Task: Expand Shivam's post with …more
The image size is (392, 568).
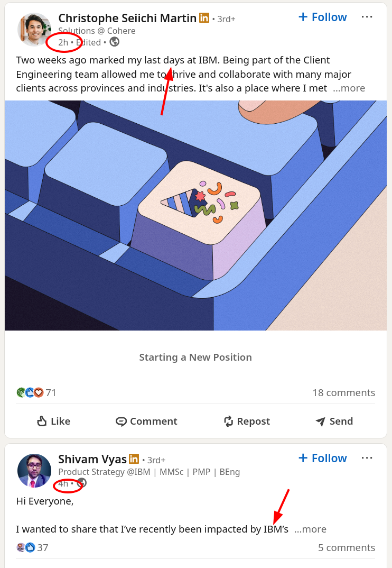Action: pyautogui.click(x=310, y=529)
